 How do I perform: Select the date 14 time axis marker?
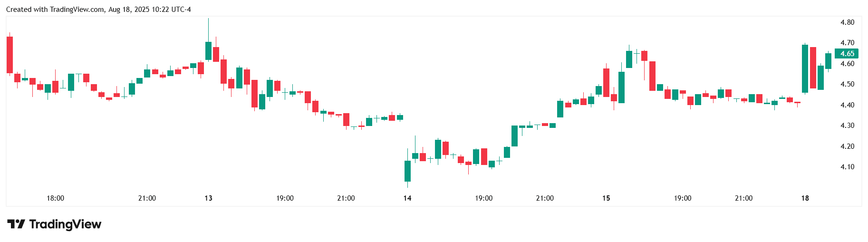coord(407,198)
